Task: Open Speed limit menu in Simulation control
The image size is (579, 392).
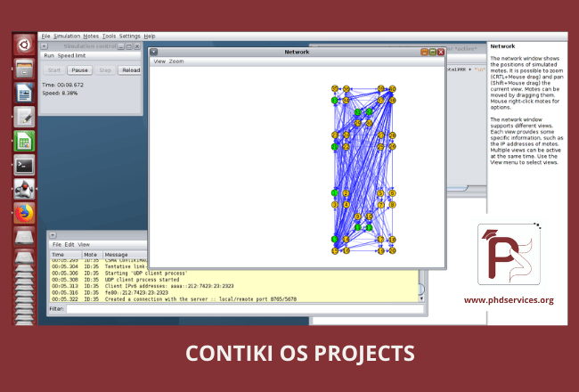Action: point(71,56)
